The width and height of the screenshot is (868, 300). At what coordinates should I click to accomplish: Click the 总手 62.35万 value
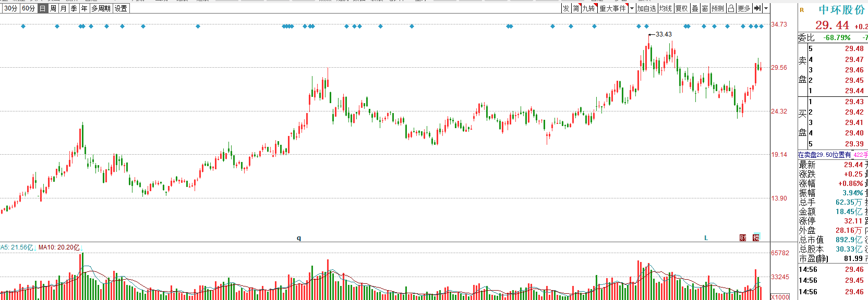click(x=849, y=202)
